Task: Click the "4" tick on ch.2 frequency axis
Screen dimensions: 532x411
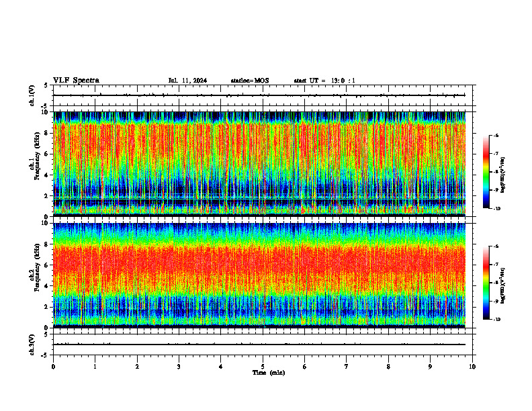Action: 47,286
